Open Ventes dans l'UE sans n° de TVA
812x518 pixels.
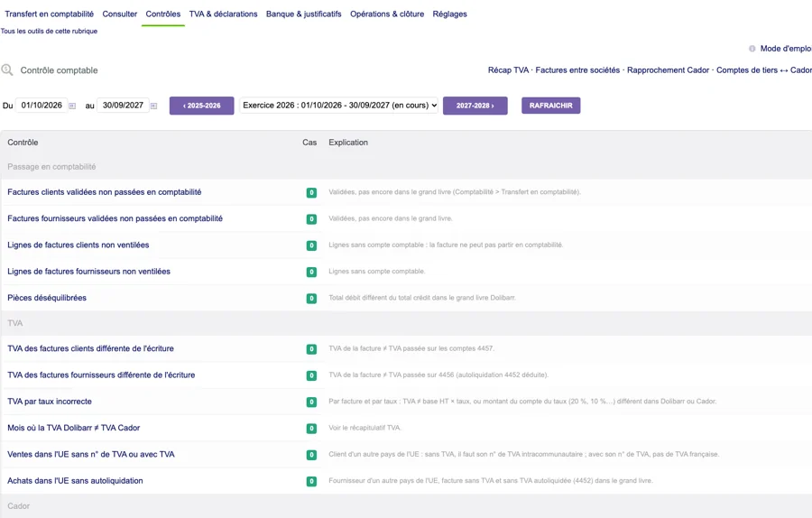point(90,454)
